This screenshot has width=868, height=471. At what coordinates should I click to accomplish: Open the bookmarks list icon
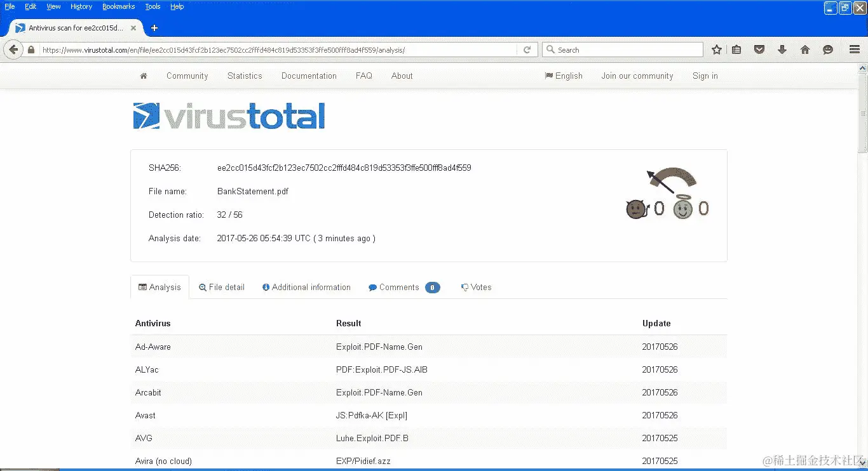[736, 50]
